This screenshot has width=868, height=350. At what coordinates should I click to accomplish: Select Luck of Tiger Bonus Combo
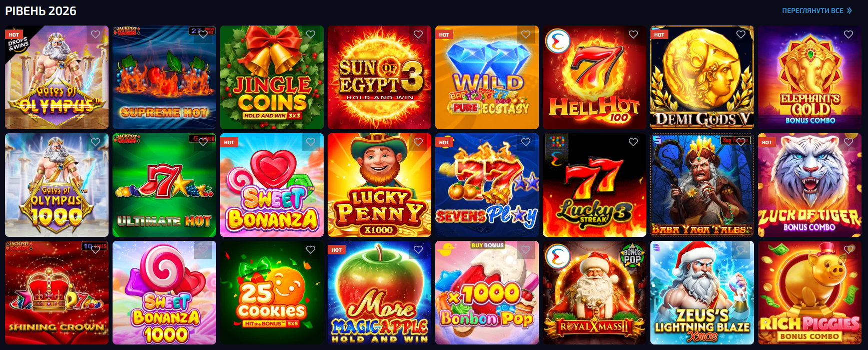point(809,185)
